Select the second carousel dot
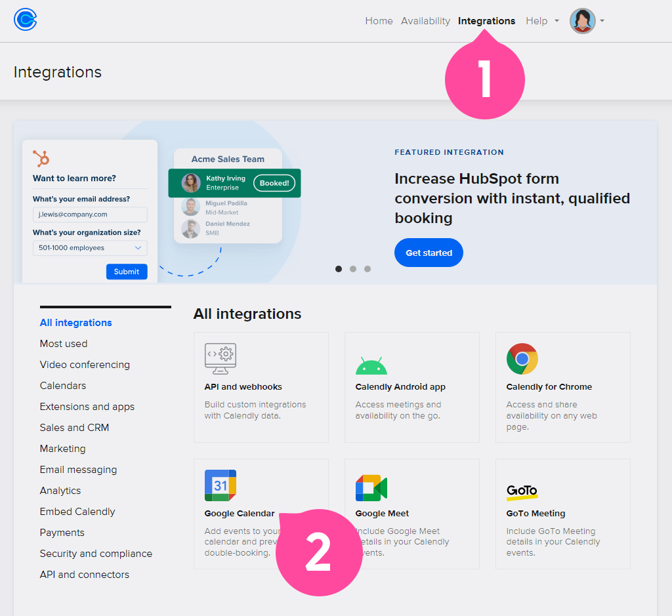Image resolution: width=672 pixels, height=616 pixels. click(x=352, y=269)
